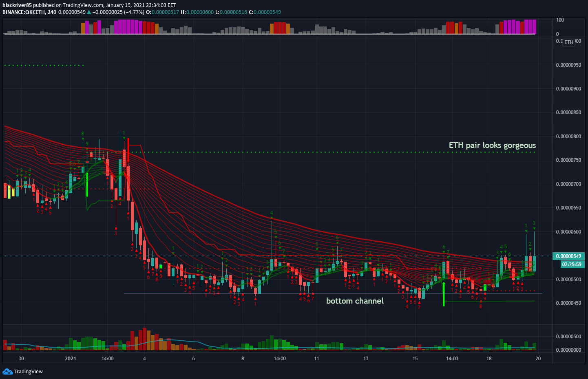
Task: Click the white bottom channel horizontal line
Action: tap(333, 293)
